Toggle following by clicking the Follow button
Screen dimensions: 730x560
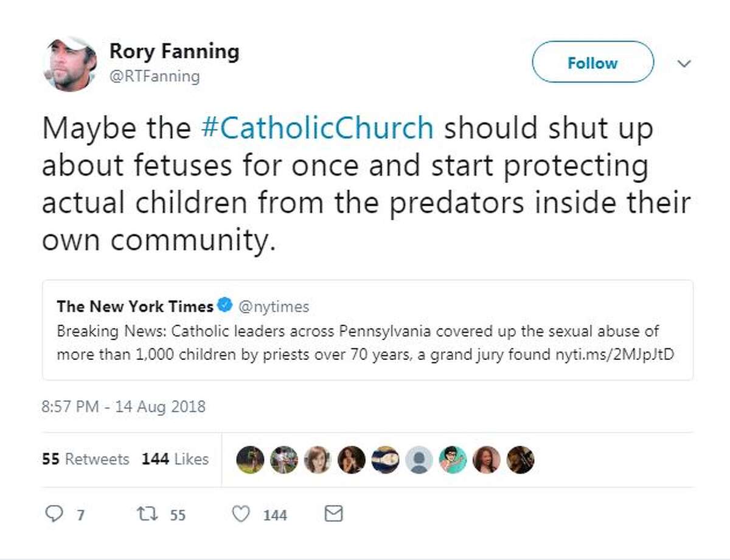593,62
